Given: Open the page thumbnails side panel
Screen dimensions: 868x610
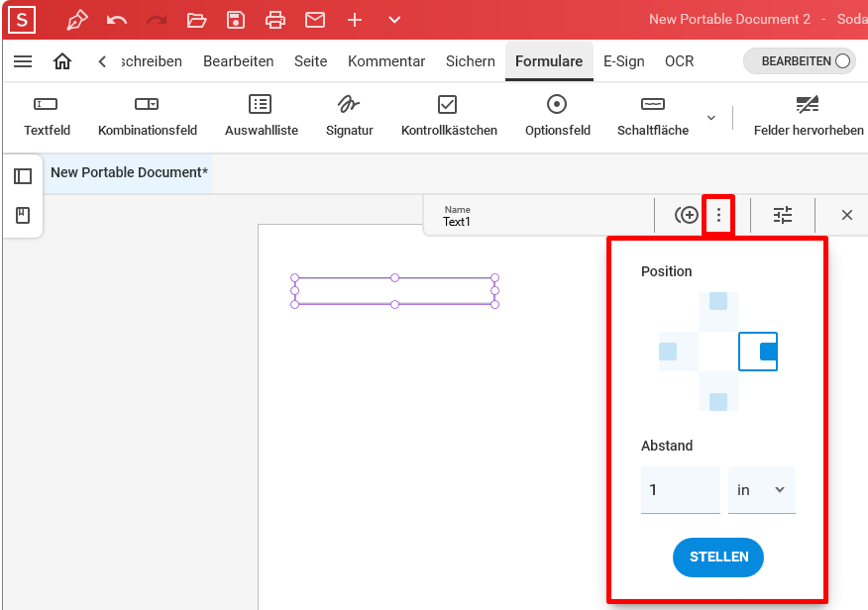Looking at the screenshot, I should pyautogui.click(x=23, y=176).
